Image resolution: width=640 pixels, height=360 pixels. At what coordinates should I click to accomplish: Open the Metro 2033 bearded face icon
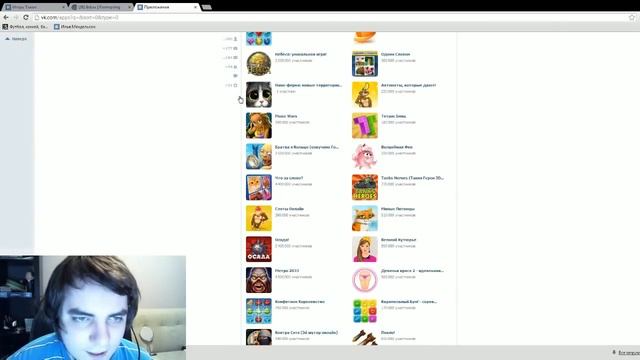[259, 280]
